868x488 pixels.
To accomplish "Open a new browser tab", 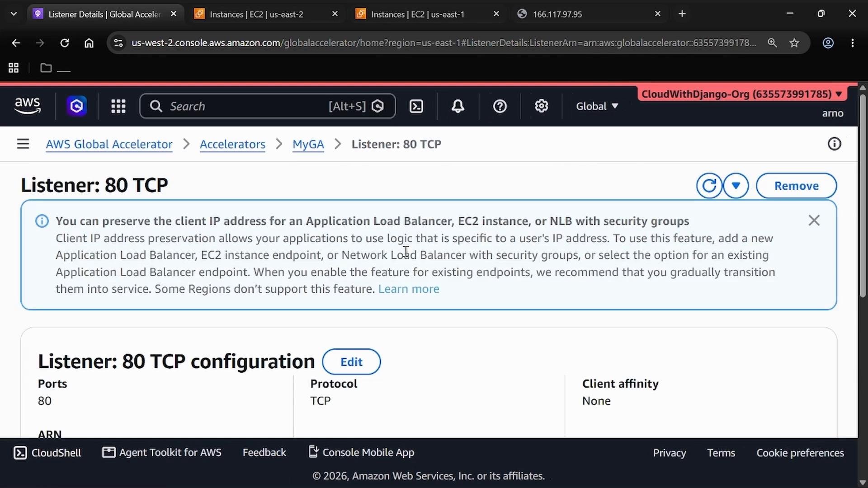I will 682,14.
